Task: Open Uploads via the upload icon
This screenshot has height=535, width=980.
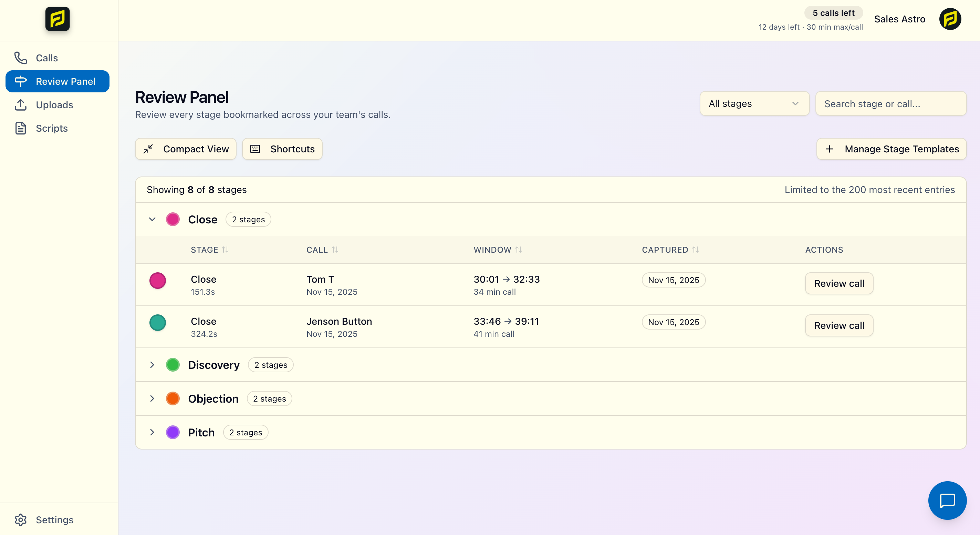Action: pos(20,105)
